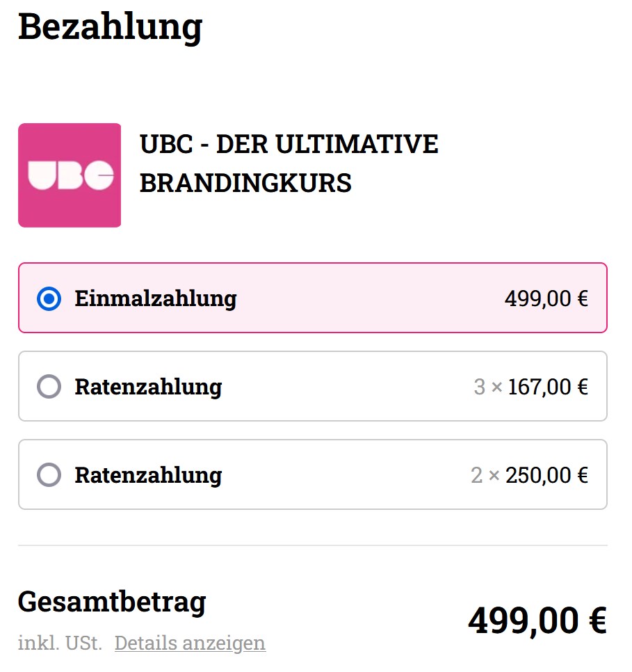This screenshot has height=672, width=632.
Task: Click the inkl. USt. note text
Action: [60, 643]
